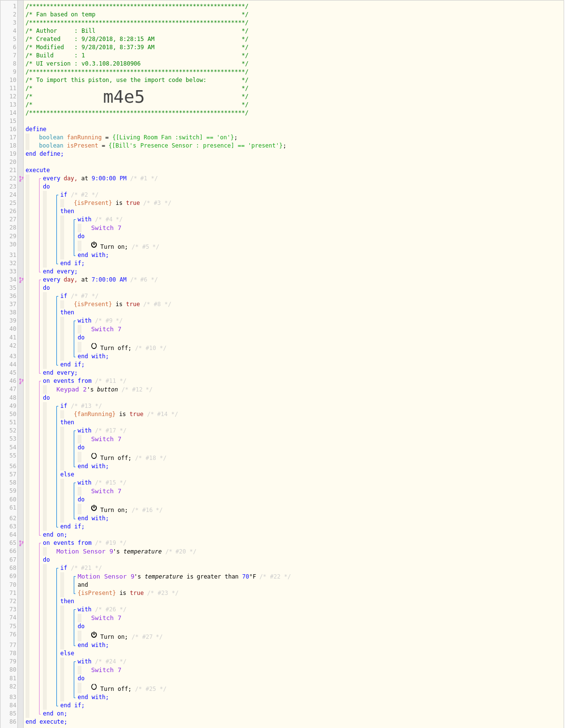Click the 'if' statement #2
This screenshot has height=728, width=568.
pos(64,195)
